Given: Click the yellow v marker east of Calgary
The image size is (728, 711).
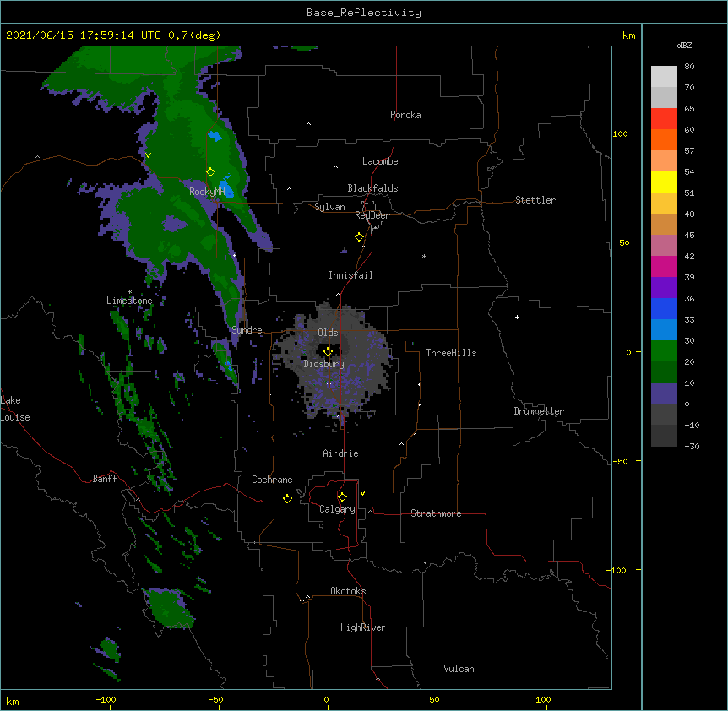Looking at the screenshot, I should pyautogui.click(x=362, y=493).
